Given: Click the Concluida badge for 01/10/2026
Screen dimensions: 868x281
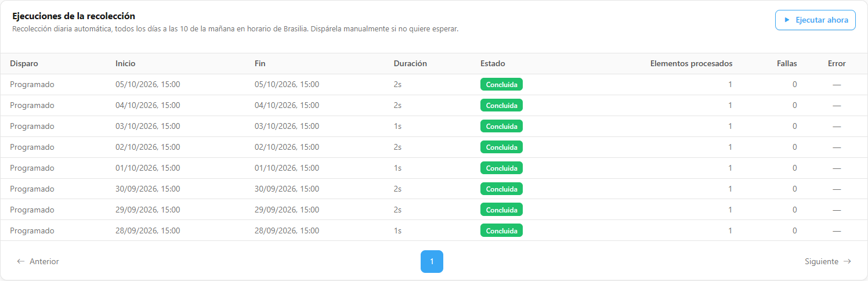Looking at the screenshot, I should point(501,168).
